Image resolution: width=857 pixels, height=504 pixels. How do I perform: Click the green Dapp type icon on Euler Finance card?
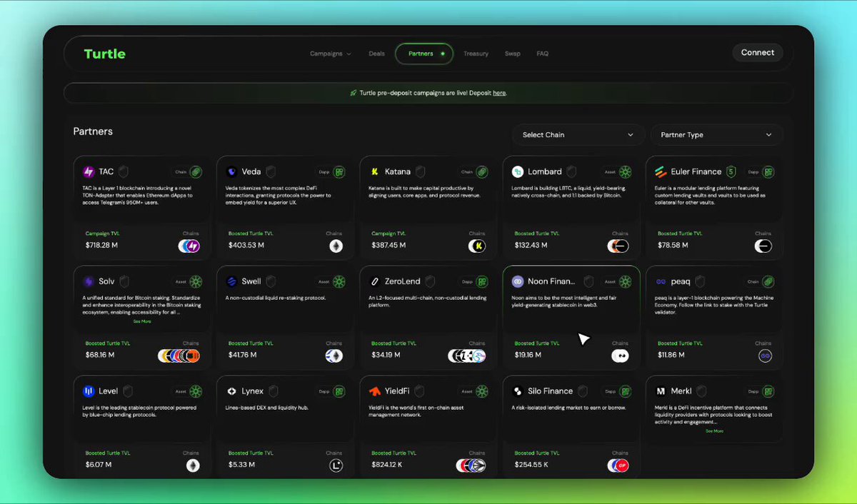[768, 172]
